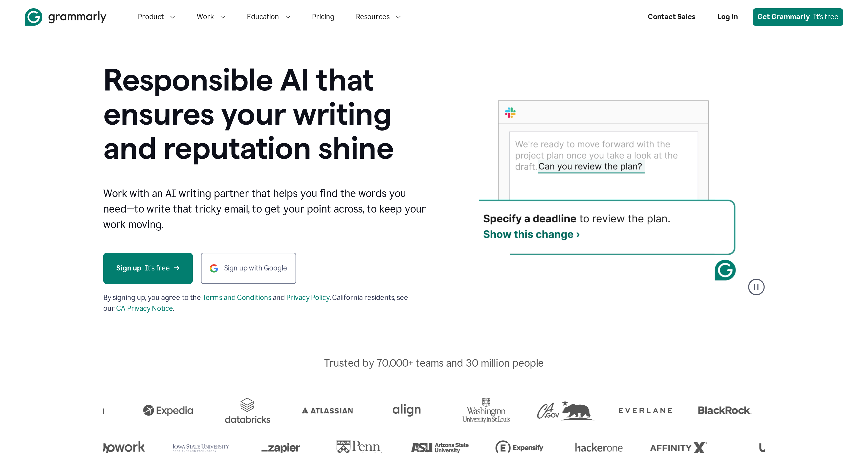Click the Google logo in sign-up button
Viewport: 868px width, 453px height.
pos(214,268)
